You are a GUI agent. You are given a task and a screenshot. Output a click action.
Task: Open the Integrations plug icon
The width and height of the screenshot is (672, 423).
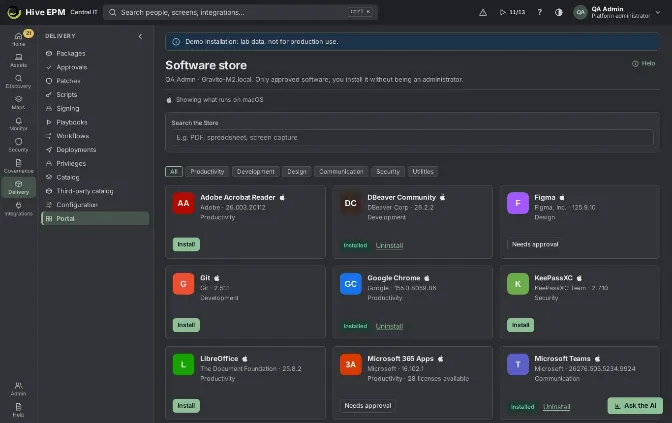coord(18,208)
